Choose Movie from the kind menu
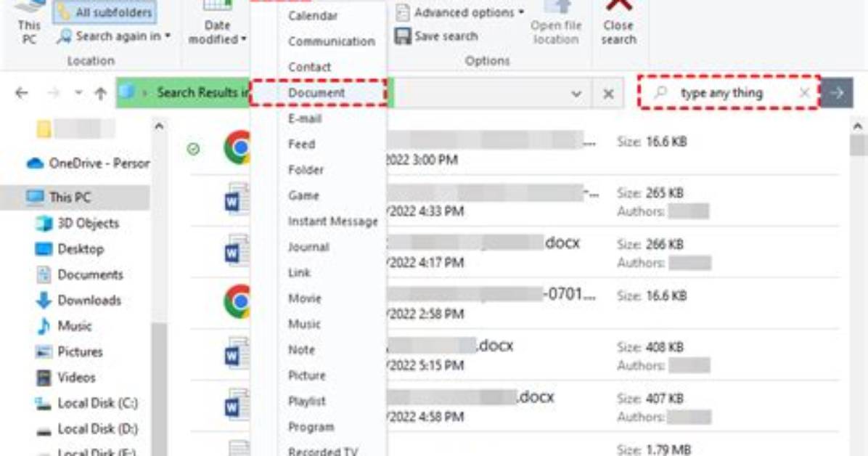Viewport: 868px width, 456px height. pyautogui.click(x=305, y=298)
